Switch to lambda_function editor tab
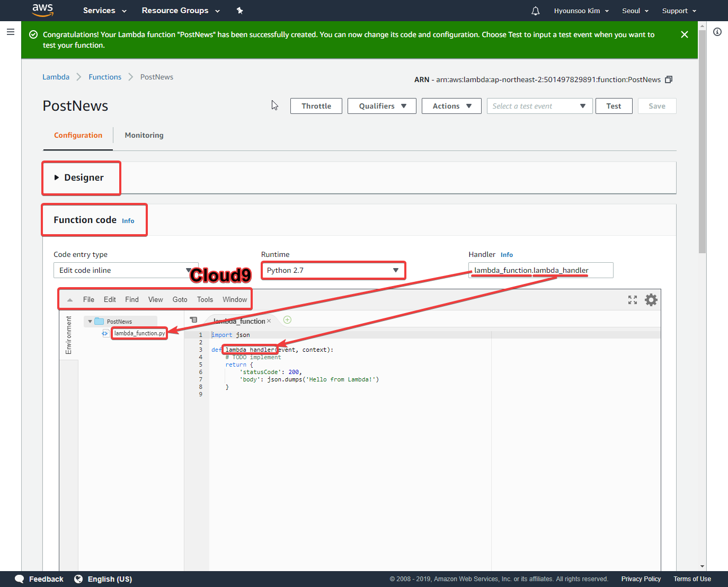728x587 pixels. [x=239, y=321]
